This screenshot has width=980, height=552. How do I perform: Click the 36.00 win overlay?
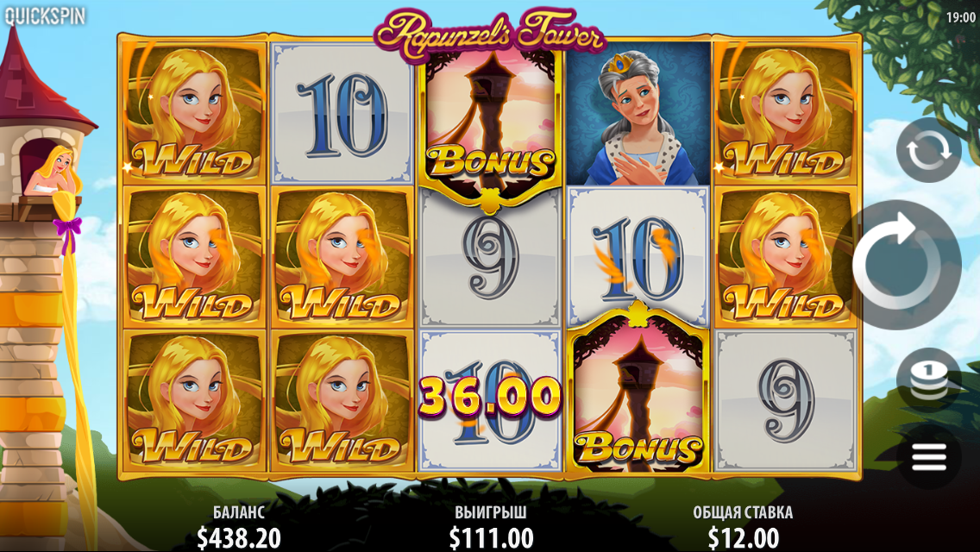489,396
